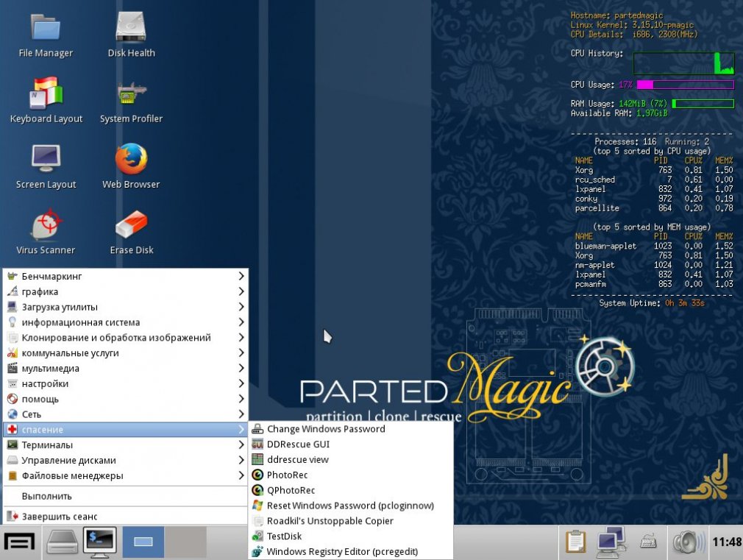Choose Выполнить from the menu
This screenshot has width=743, height=560.
126,496
